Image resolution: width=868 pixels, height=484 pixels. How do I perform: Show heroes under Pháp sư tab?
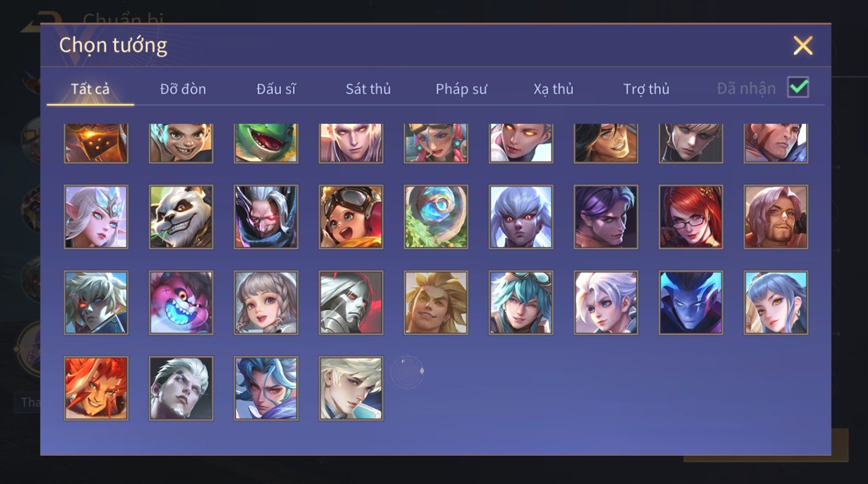pyautogui.click(x=461, y=89)
